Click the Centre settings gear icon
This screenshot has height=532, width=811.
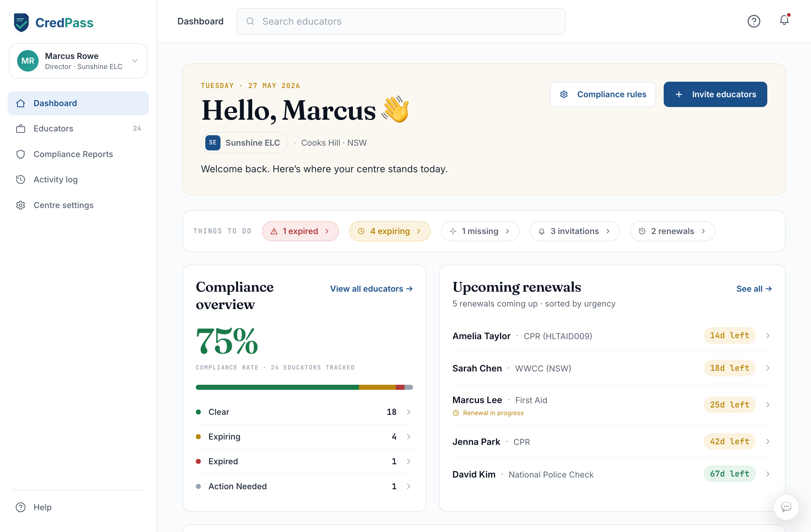(21, 205)
